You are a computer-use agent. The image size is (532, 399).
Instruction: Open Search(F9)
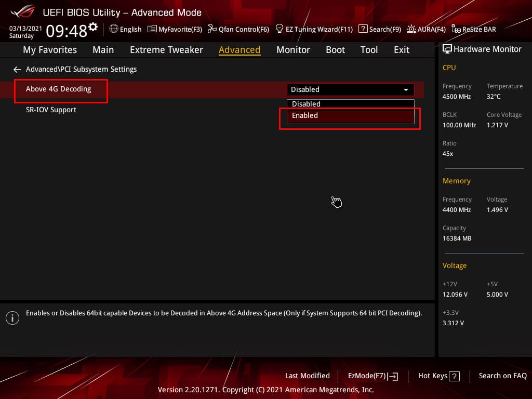pos(380,29)
